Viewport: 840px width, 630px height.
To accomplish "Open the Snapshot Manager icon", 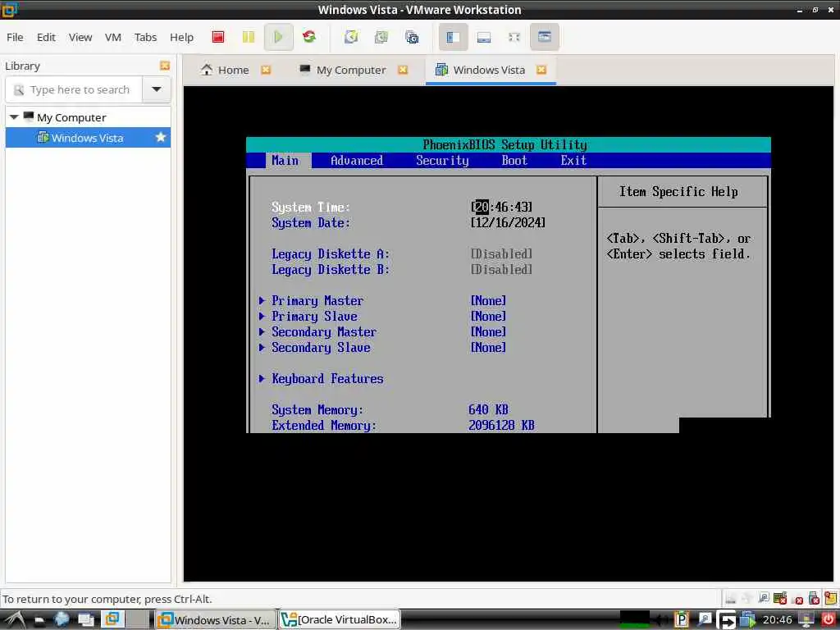I will 412,37.
